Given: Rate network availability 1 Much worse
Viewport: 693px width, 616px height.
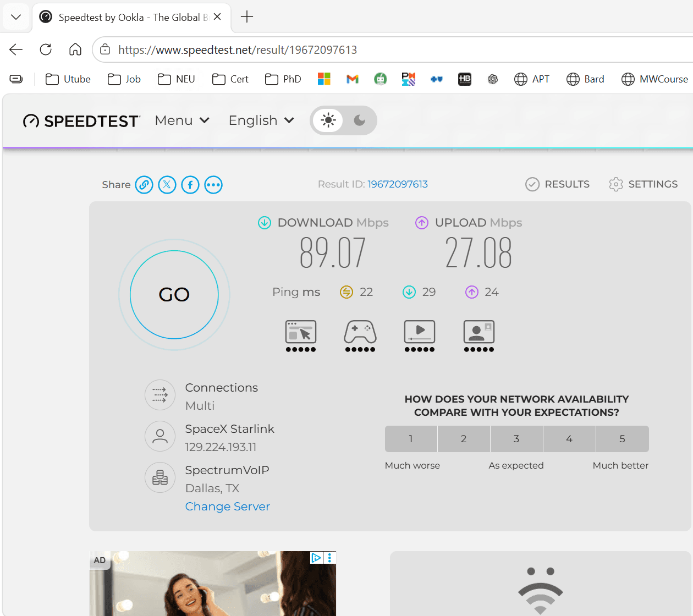Looking at the screenshot, I should pos(411,439).
